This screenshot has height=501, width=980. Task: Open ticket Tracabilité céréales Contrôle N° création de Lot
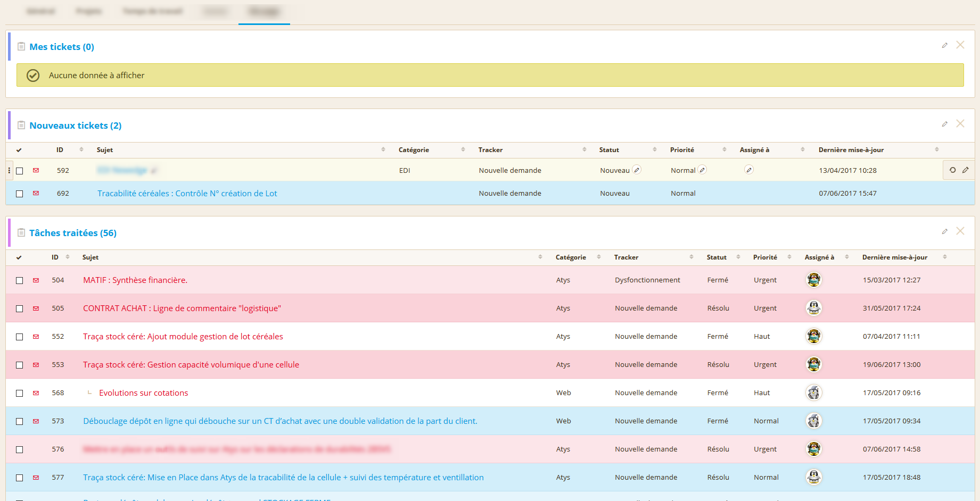coord(187,193)
